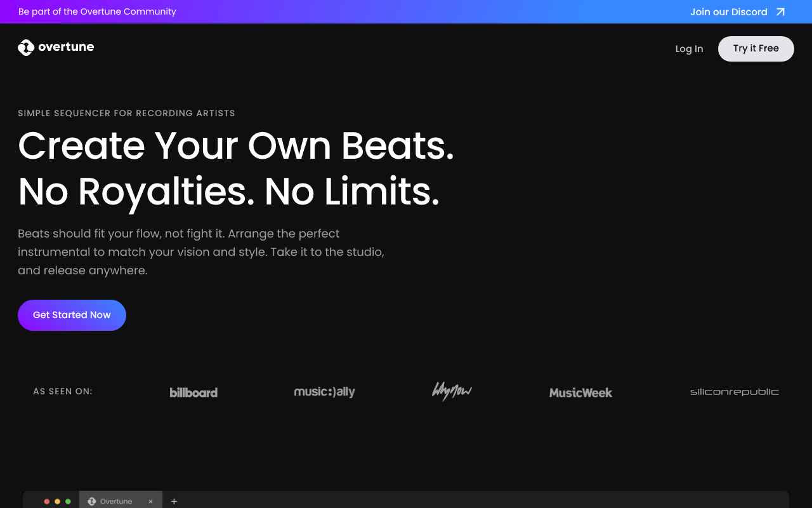Click the Overtune favicon in the browser tab
Image resolution: width=812 pixels, height=508 pixels.
91,501
